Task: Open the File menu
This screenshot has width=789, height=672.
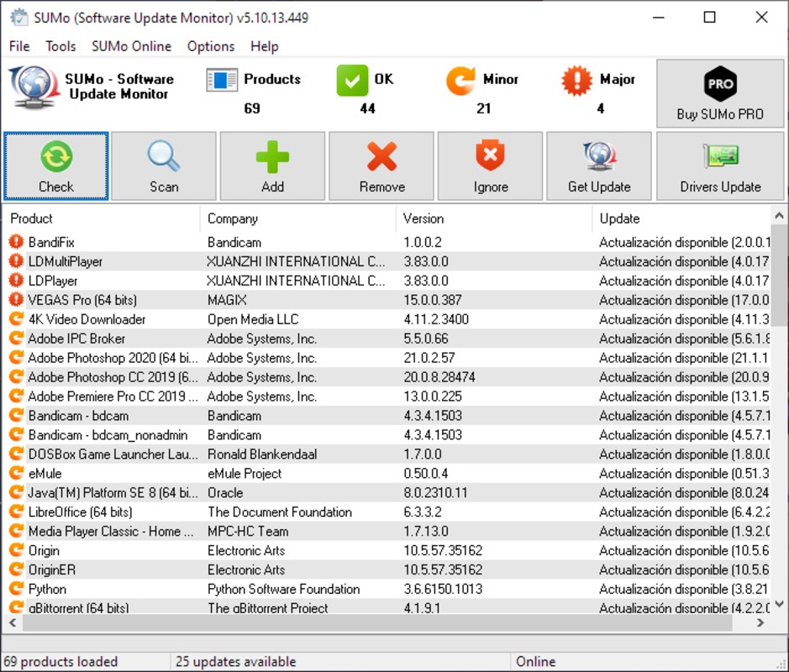Action: point(19,46)
